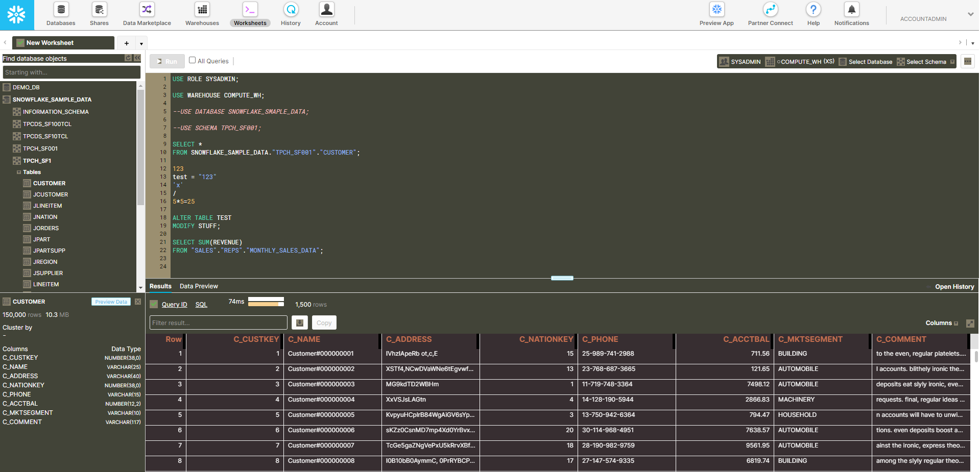Screen dimensions: 980x472
Task: Click the Snowflake logo home icon
Action: tap(16, 15)
